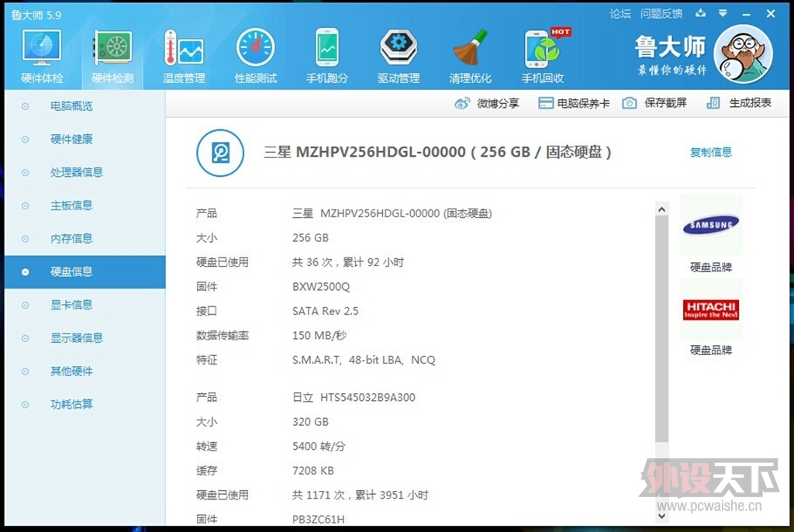
Task: Go to 内存信息 memory section
Action: coord(71,239)
